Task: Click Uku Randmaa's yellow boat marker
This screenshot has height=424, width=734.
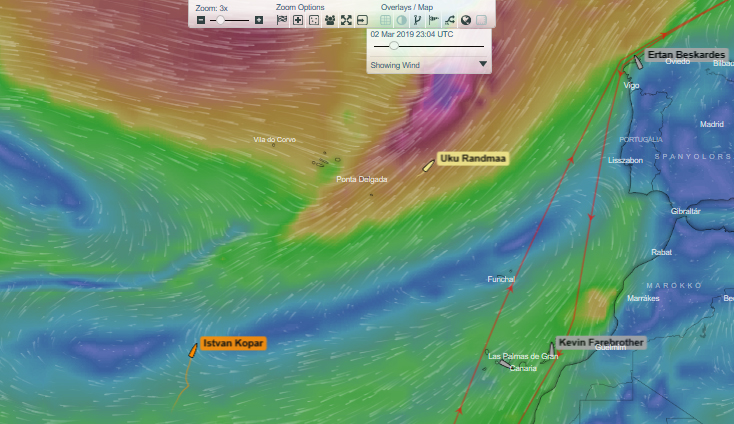Action: [428, 166]
